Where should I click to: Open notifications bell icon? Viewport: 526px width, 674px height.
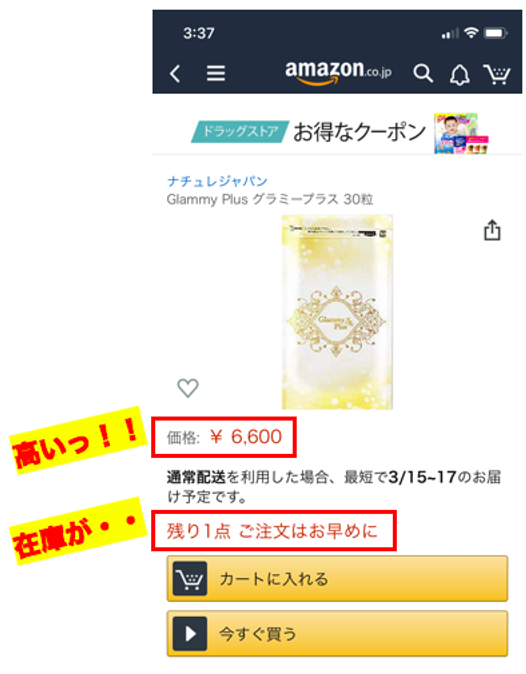pyautogui.click(x=459, y=75)
